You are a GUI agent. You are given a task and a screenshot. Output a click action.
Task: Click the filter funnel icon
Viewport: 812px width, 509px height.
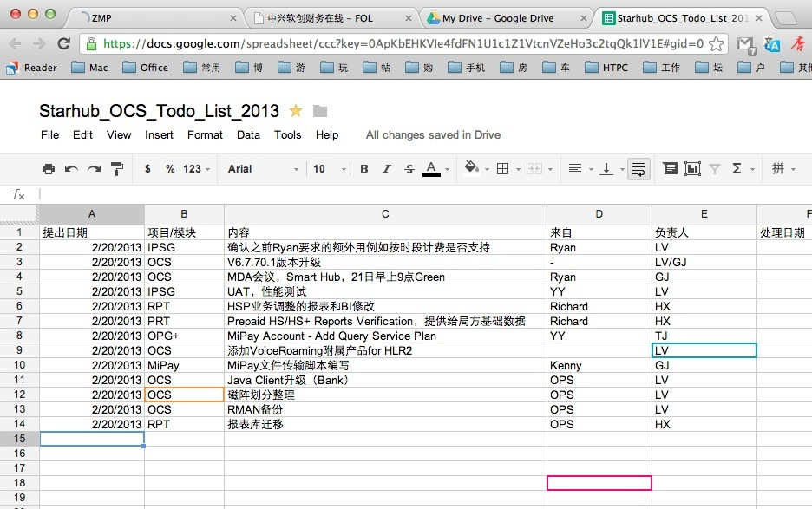pyautogui.click(x=715, y=169)
